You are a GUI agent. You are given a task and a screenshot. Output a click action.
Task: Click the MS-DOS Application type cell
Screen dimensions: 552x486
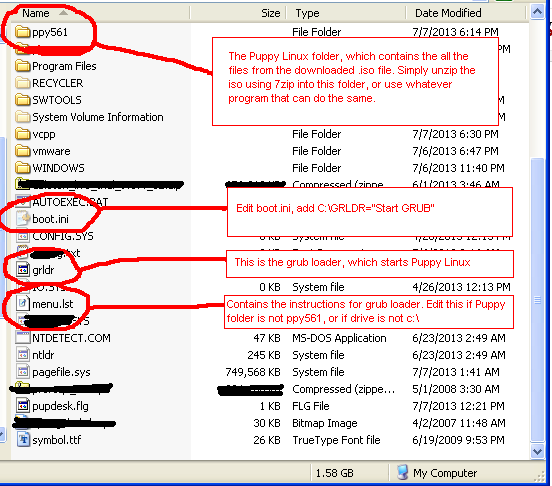click(x=339, y=338)
